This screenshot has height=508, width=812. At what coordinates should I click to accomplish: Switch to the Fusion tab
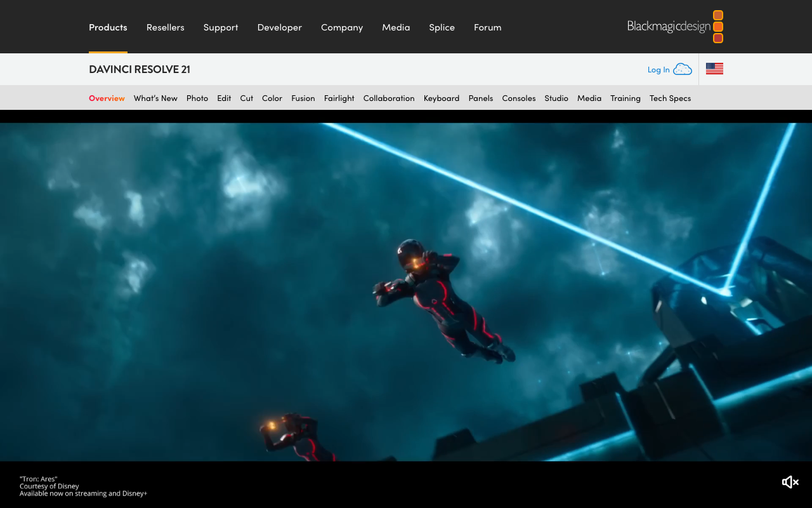click(303, 98)
